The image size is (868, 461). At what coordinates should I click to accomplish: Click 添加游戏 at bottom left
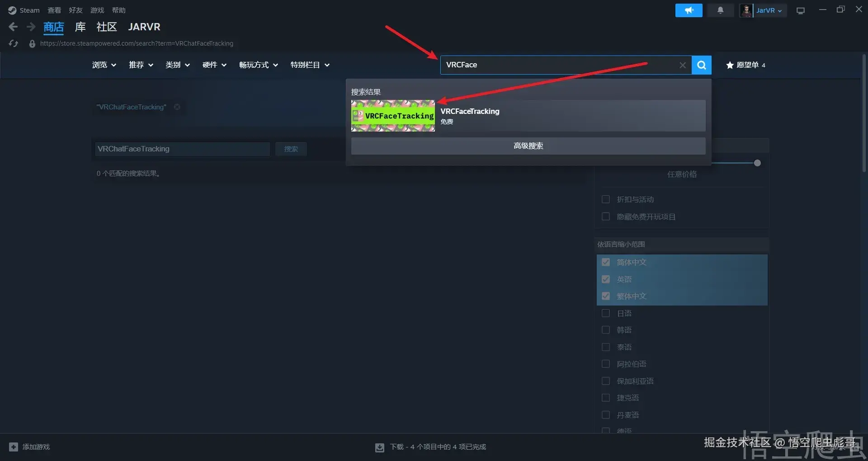[x=36, y=447]
